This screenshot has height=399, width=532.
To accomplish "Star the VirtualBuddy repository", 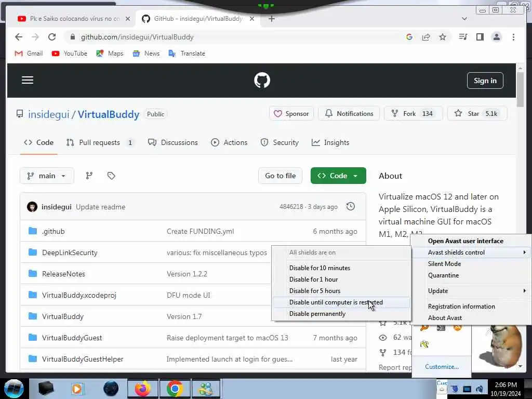I will click(x=477, y=114).
